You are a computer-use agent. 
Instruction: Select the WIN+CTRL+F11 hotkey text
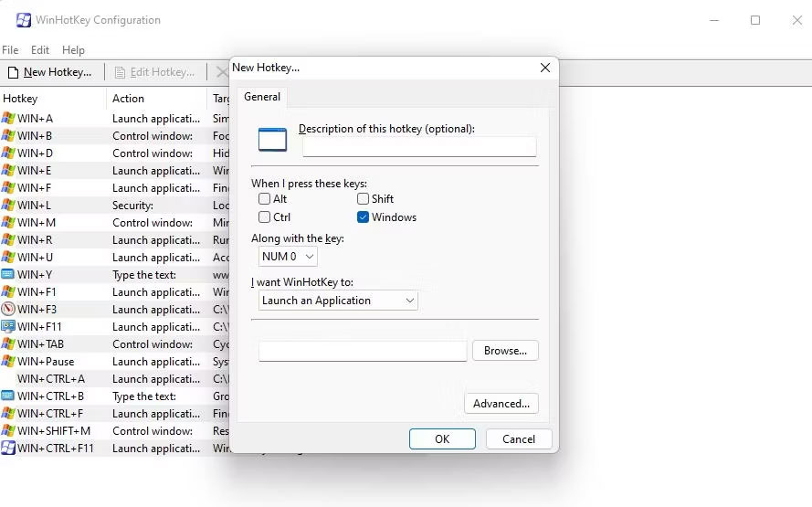(56, 448)
